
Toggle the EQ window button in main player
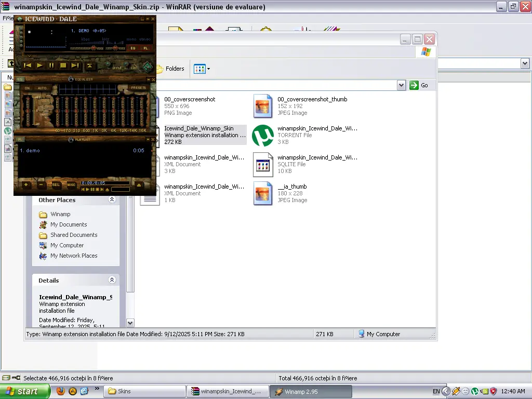[133, 48]
